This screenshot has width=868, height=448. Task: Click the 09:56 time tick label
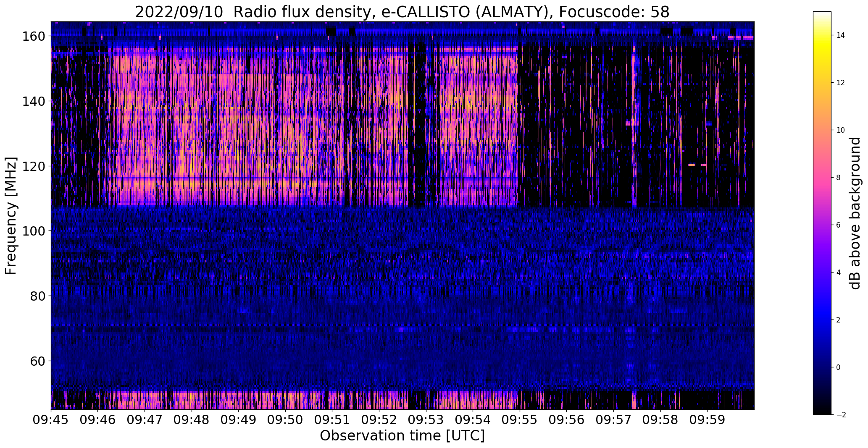tap(567, 420)
